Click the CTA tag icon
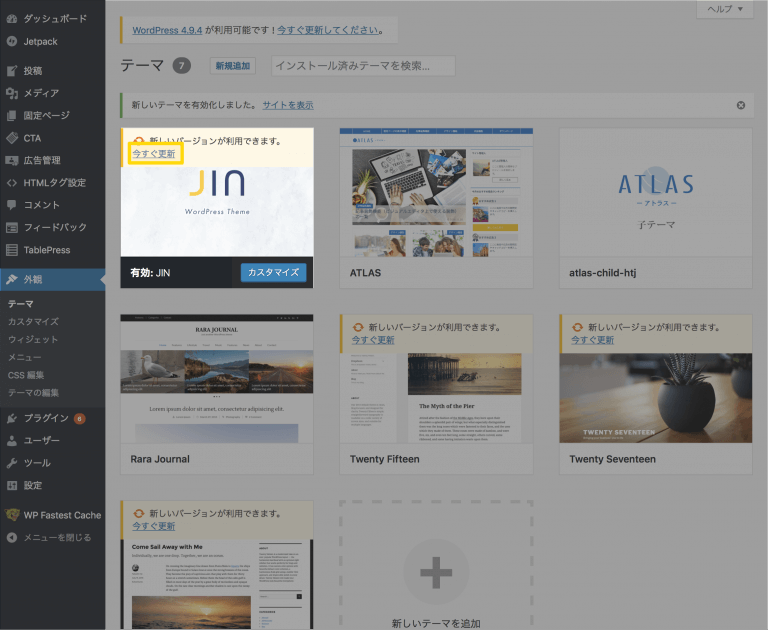The height and width of the screenshot is (630, 768). [x=12, y=138]
